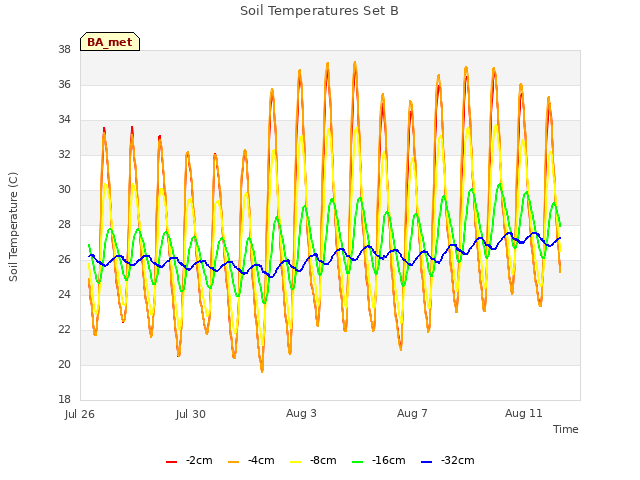
Task: Click the Soil Temperature (C) axis label
Action: pyautogui.click(x=13, y=227)
